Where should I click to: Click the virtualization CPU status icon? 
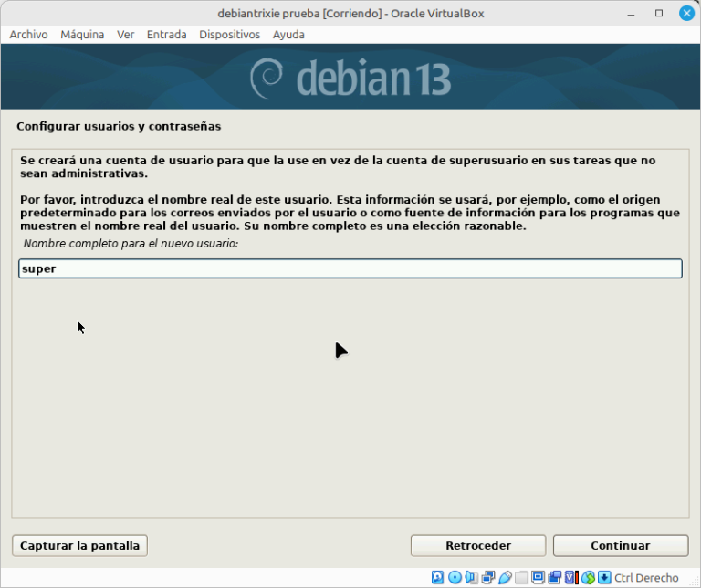click(x=571, y=577)
